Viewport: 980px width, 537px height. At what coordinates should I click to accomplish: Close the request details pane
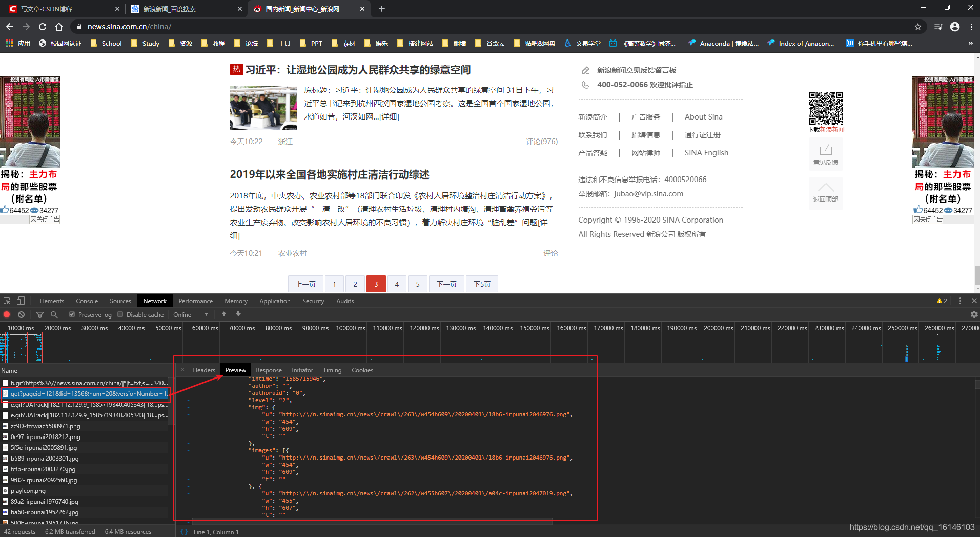pyautogui.click(x=182, y=370)
